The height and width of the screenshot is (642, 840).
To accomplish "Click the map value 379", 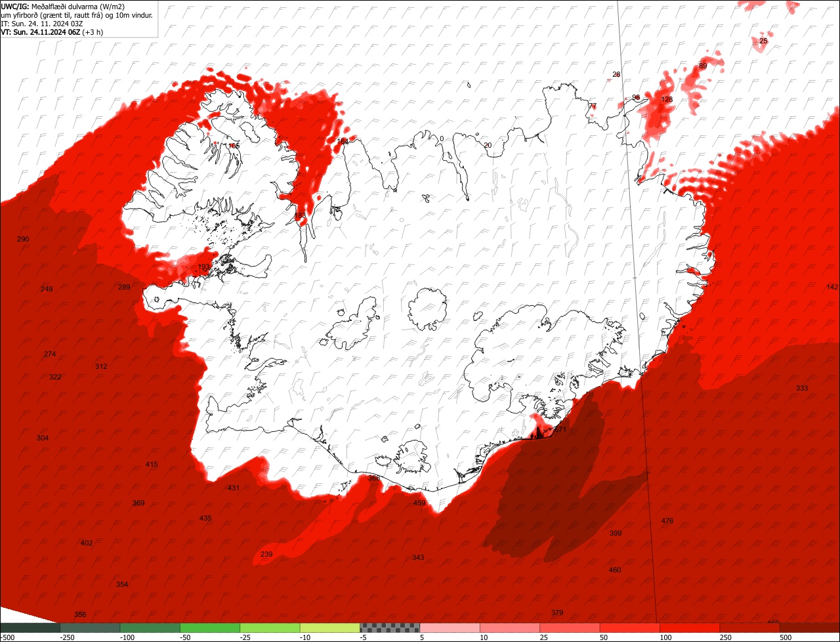I will 557,612.
